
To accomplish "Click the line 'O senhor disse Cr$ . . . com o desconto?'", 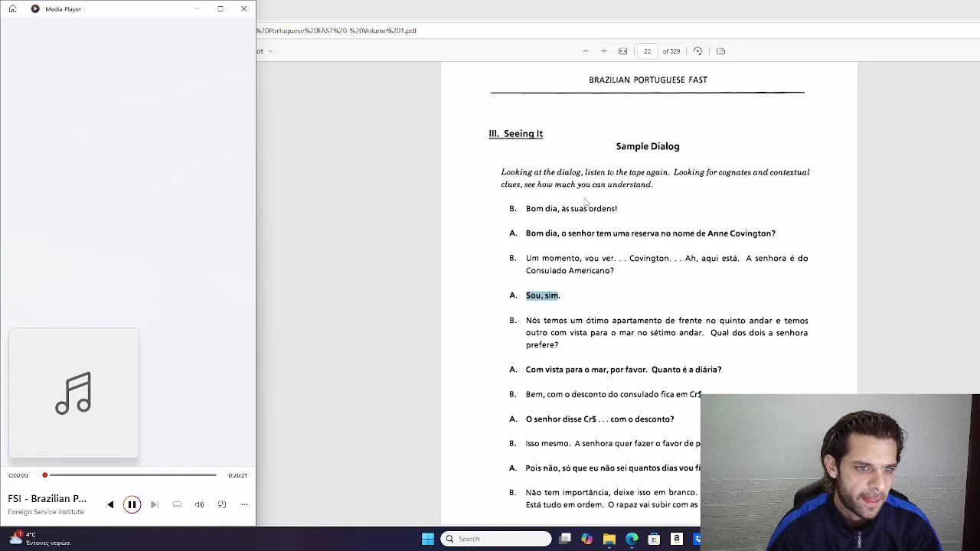I will (x=599, y=419).
